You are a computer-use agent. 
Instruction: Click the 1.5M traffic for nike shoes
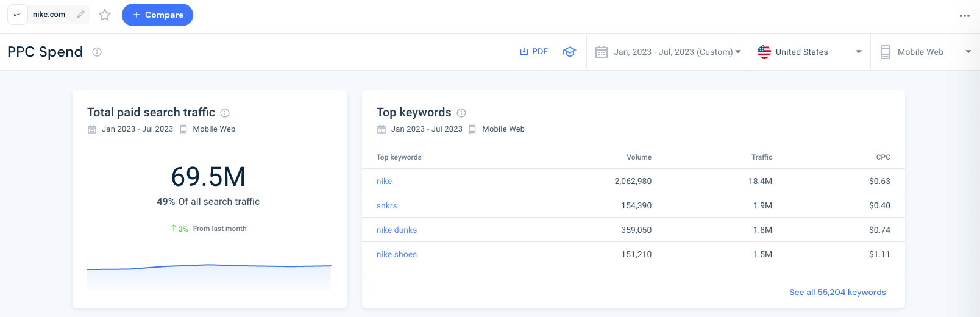coord(762,254)
